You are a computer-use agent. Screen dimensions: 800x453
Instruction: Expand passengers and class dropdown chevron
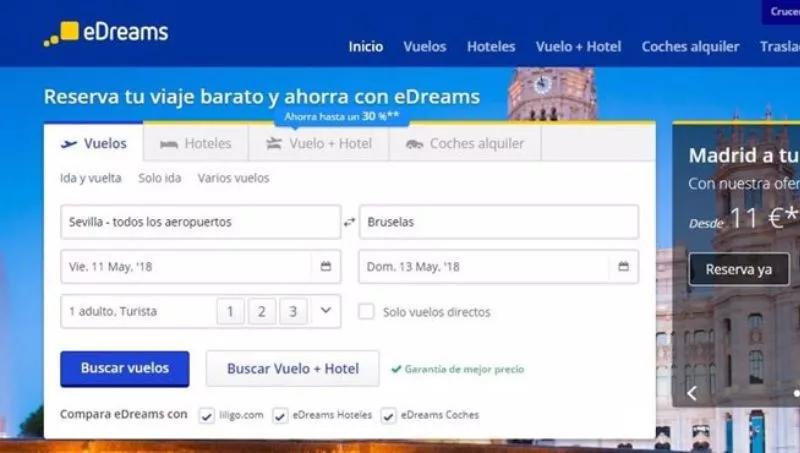(x=325, y=311)
